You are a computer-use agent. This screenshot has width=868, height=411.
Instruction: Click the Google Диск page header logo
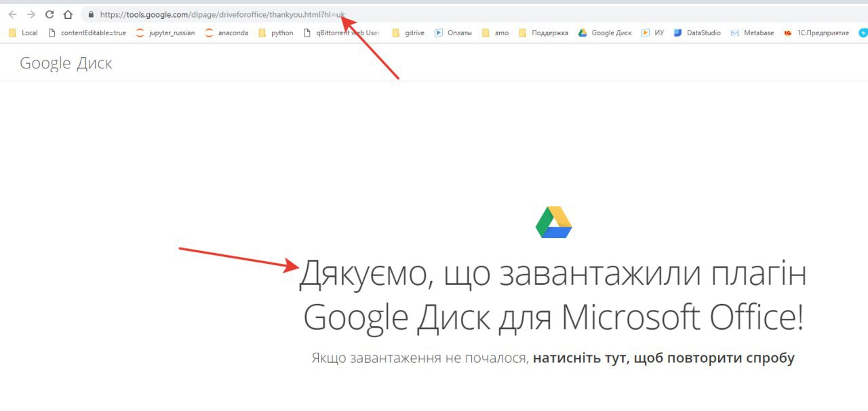[x=66, y=63]
